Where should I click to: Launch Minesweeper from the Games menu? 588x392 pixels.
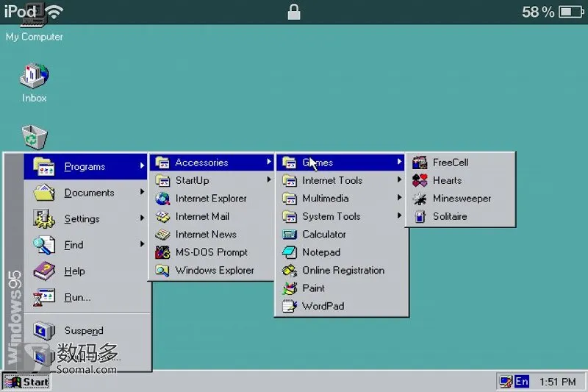click(461, 199)
